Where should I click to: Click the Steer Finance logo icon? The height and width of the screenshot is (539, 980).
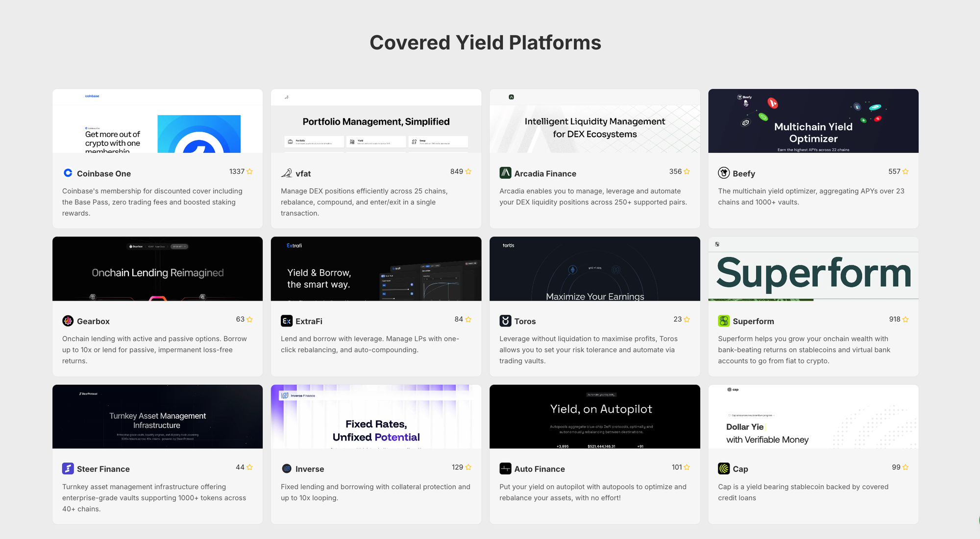(68, 469)
